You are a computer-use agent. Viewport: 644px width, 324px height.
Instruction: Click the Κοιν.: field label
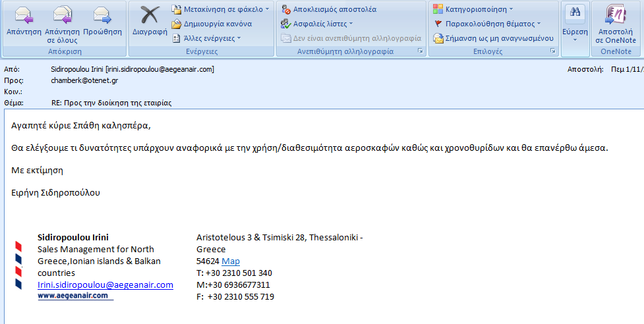pyautogui.click(x=13, y=92)
